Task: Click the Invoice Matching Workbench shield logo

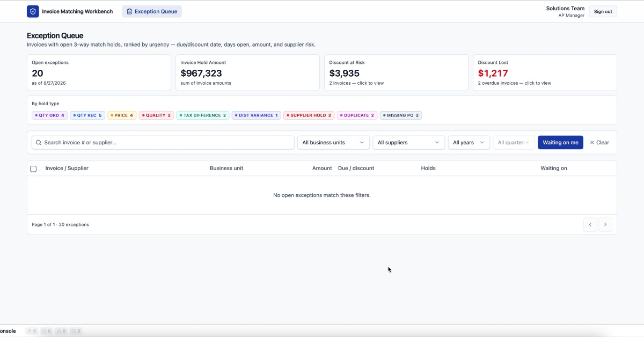Action: (33, 11)
